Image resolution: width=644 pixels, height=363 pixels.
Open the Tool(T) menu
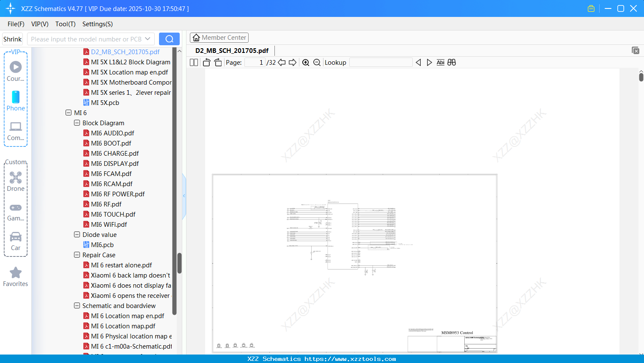coord(65,24)
